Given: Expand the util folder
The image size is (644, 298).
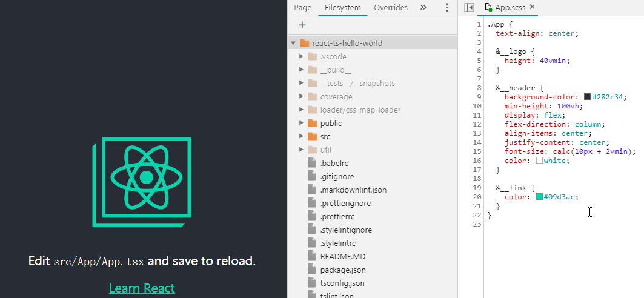Looking at the screenshot, I should coord(301,150).
